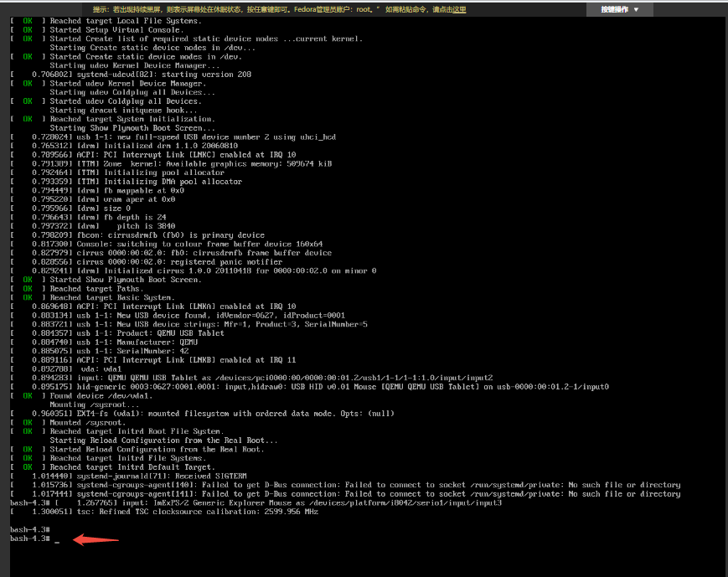Click 'ACPI: PCI Interrupt Link [LNKC] enabled' line
Screen dimensions: 728x577
click(x=153, y=155)
